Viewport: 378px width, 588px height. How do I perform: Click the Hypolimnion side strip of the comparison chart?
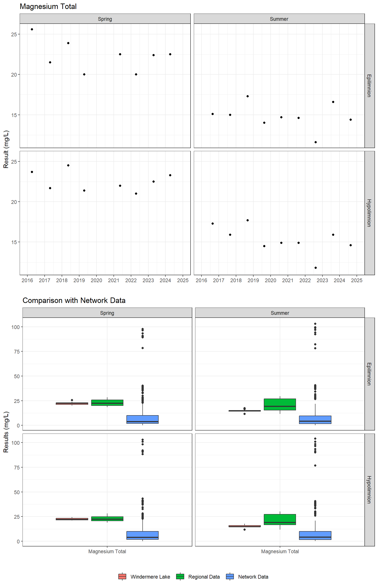click(x=369, y=490)
